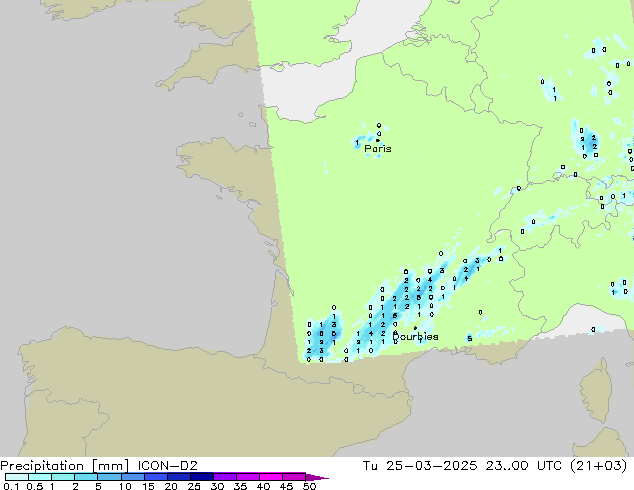Click the "10" legend scale label
634x490 pixels.
[125, 486]
